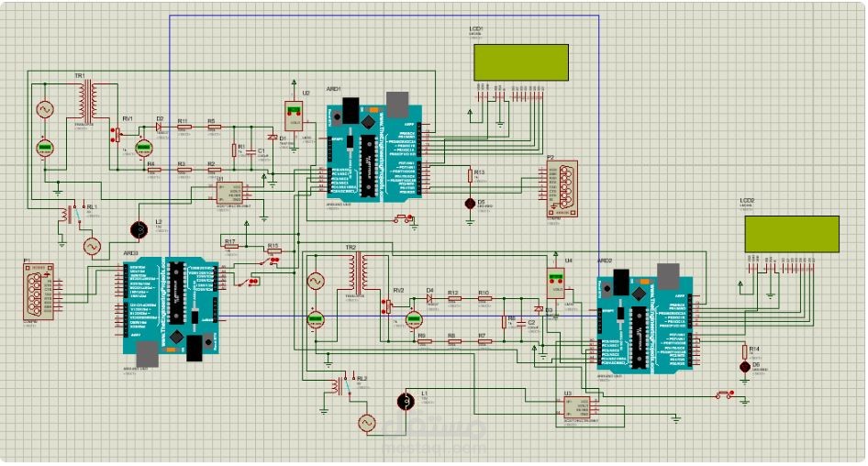Screen dimensions: 868x466
Task: Select resistor R11
Action: tap(184, 127)
